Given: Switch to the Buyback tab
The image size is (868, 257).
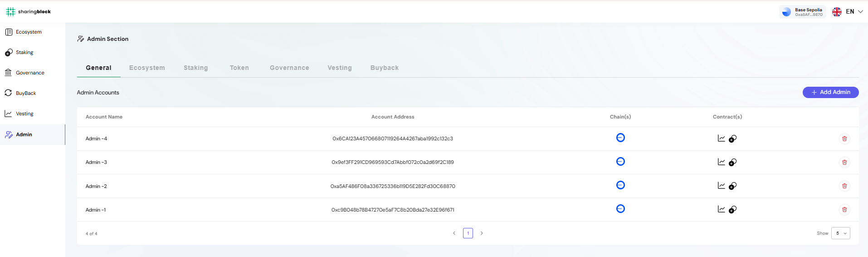Looking at the screenshot, I should tap(385, 68).
